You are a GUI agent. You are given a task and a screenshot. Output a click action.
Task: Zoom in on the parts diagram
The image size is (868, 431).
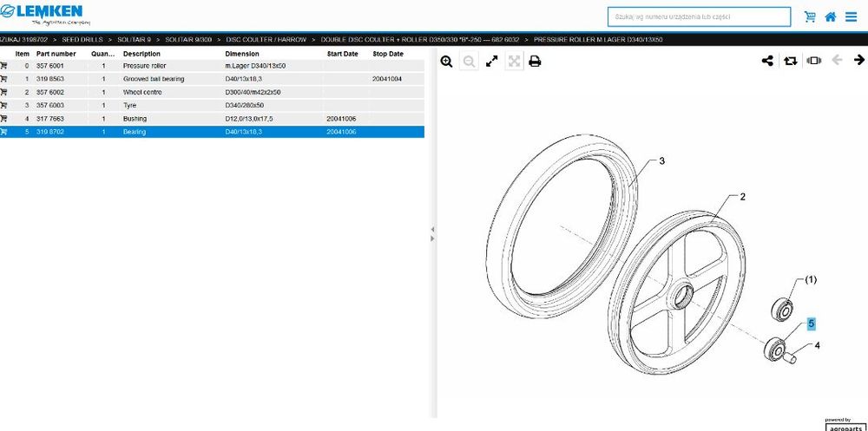coord(447,62)
